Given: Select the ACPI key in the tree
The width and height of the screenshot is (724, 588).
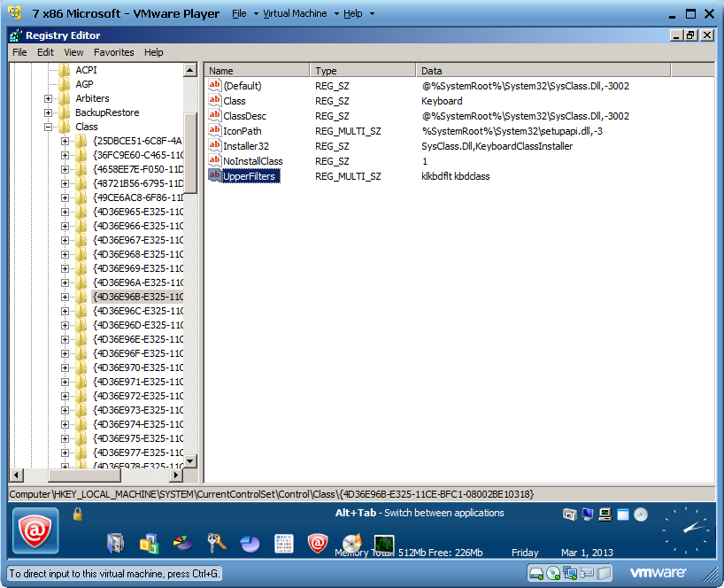Looking at the screenshot, I should [x=86, y=70].
